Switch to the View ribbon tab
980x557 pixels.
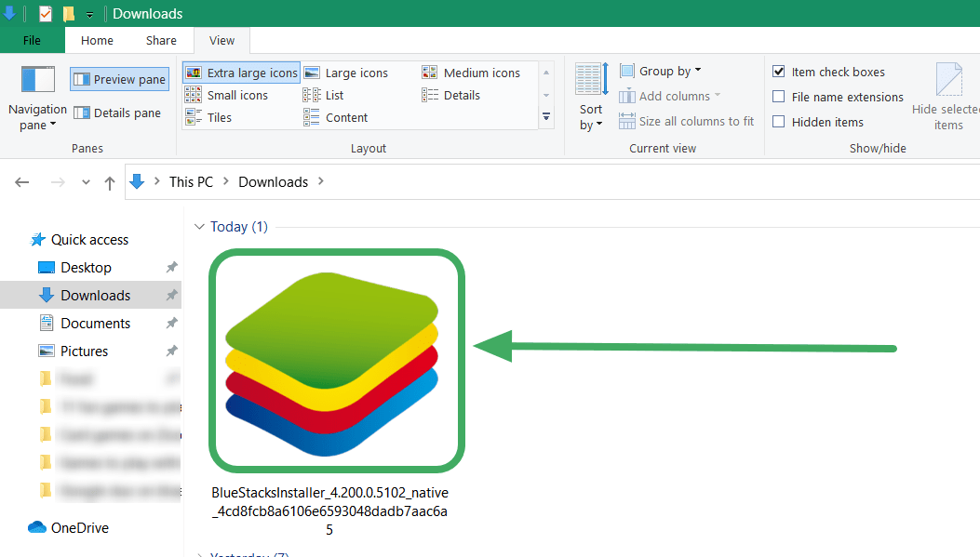(222, 41)
